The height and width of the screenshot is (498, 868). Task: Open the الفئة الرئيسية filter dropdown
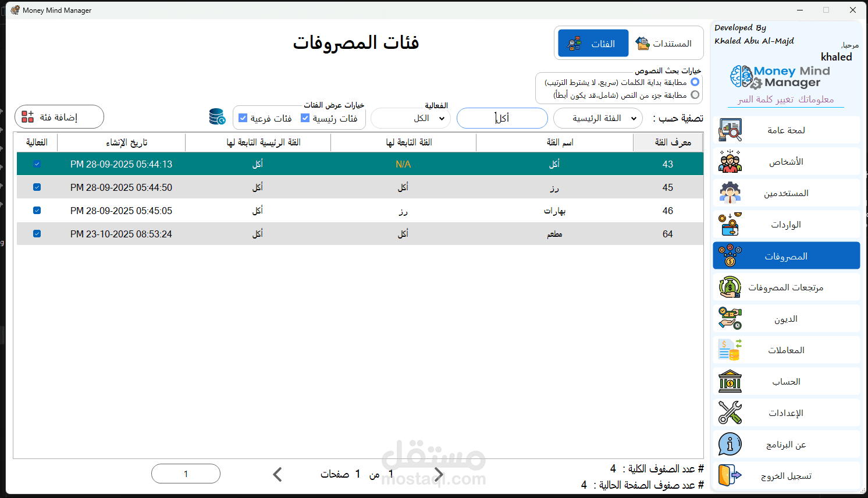point(598,118)
